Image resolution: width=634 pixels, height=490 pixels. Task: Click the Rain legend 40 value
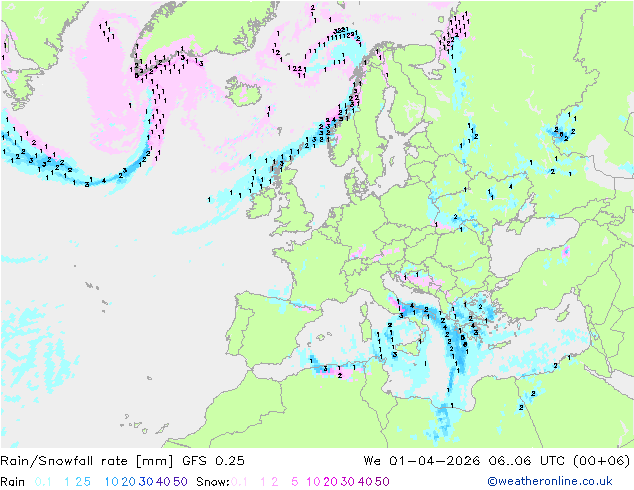point(163,482)
